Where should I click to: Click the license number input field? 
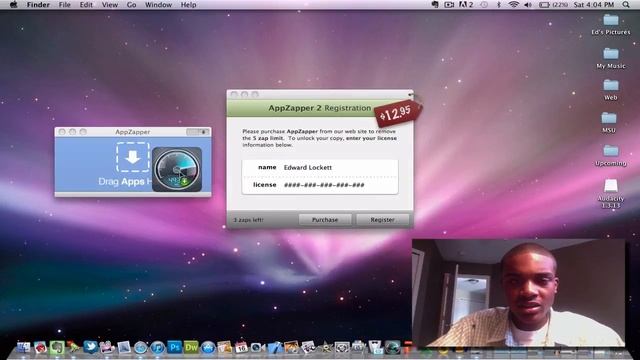(x=320, y=185)
